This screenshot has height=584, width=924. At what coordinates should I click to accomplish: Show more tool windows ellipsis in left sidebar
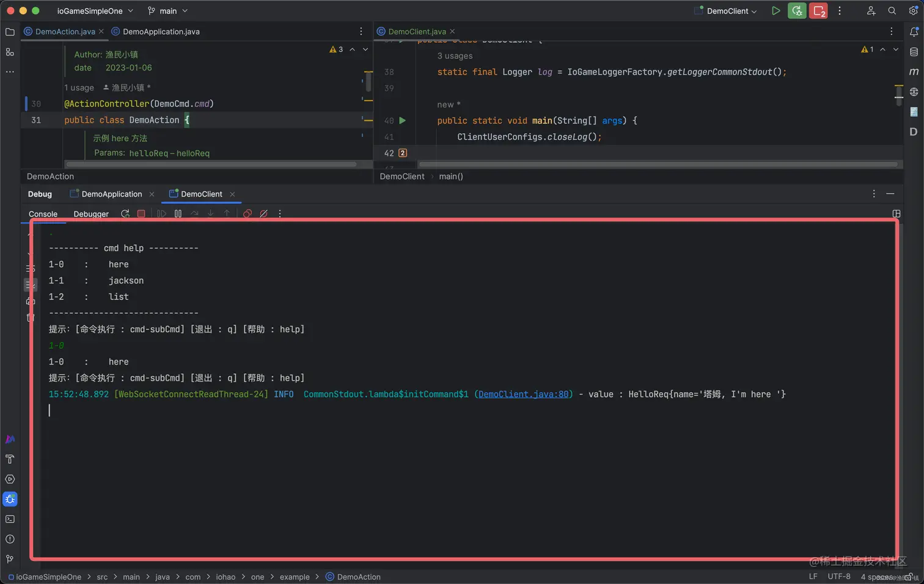[10, 71]
